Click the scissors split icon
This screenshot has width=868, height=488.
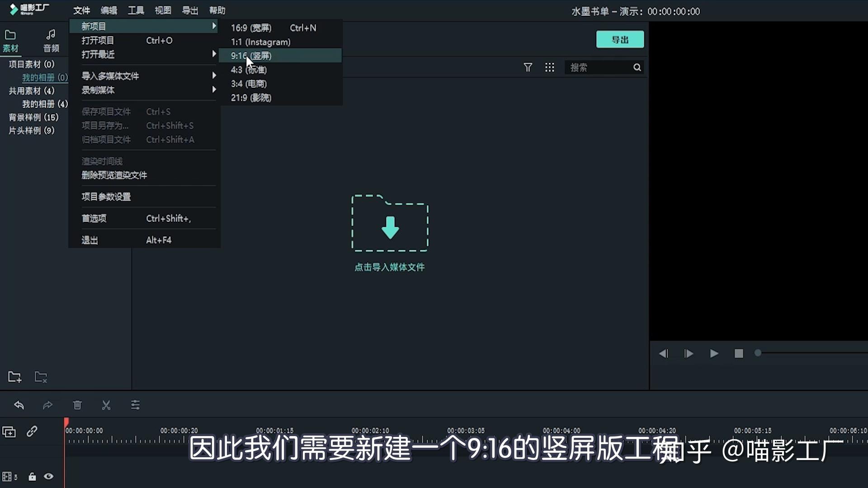(x=106, y=405)
